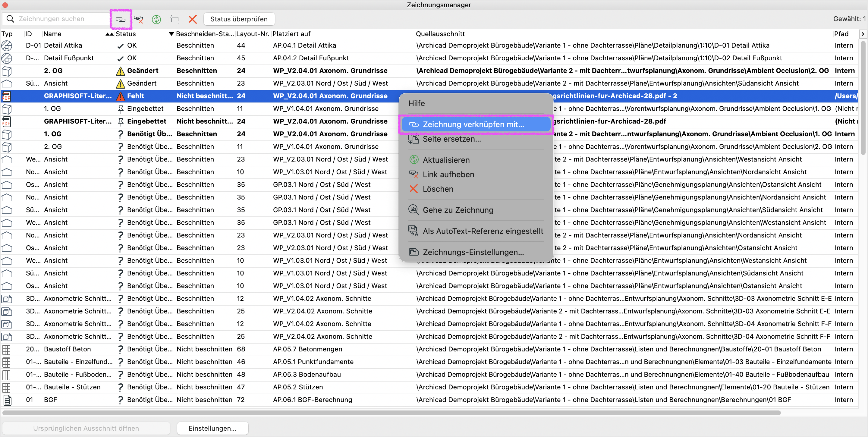Choose Zeichnung verknüpfen mit... menu entry
The height and width of the screenshot is (437, 868).
tap(476, 124)
